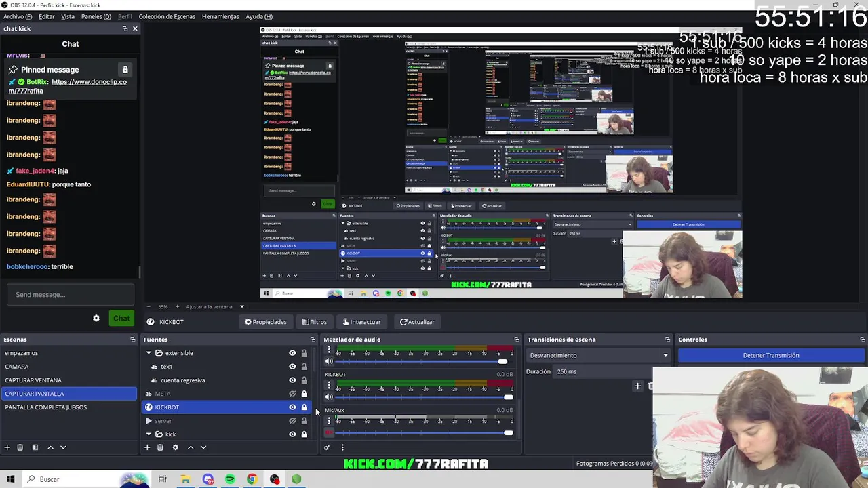This screenshot has height=488, width=868.
Task: Adjust the Mic/Aux volume slider
Action: 423,432
